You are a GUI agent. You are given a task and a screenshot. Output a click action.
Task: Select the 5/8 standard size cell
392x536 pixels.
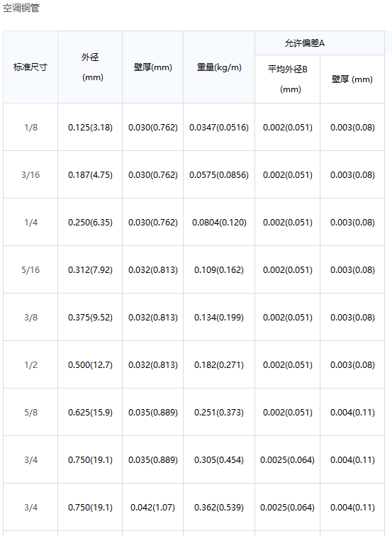30,412
